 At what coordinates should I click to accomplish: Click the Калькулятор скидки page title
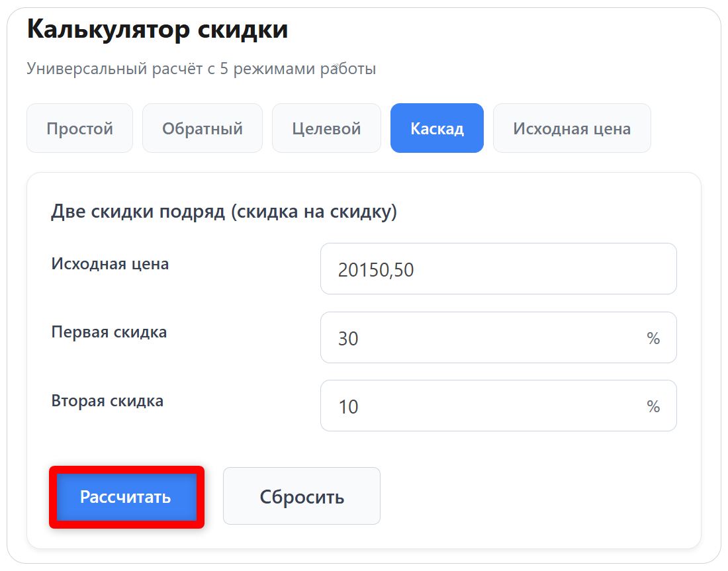pyautogui.click(x=157, y=28)
